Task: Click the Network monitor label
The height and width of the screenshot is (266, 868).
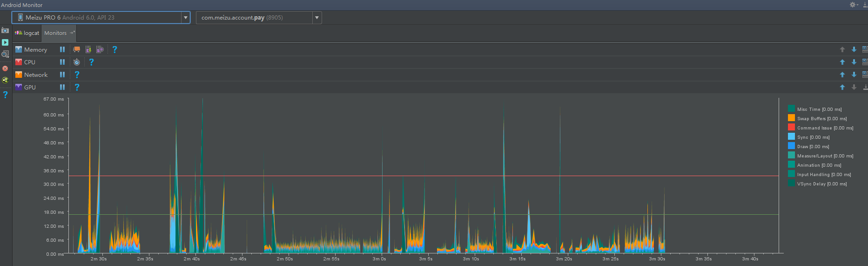Action: tap(36, 75)
